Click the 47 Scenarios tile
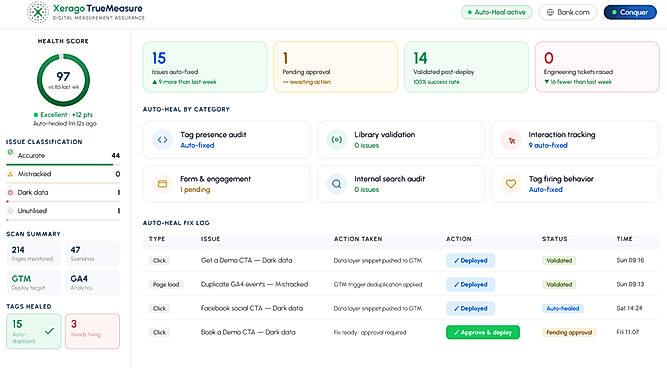Viewport: 667px width, 368px height. 92,254
